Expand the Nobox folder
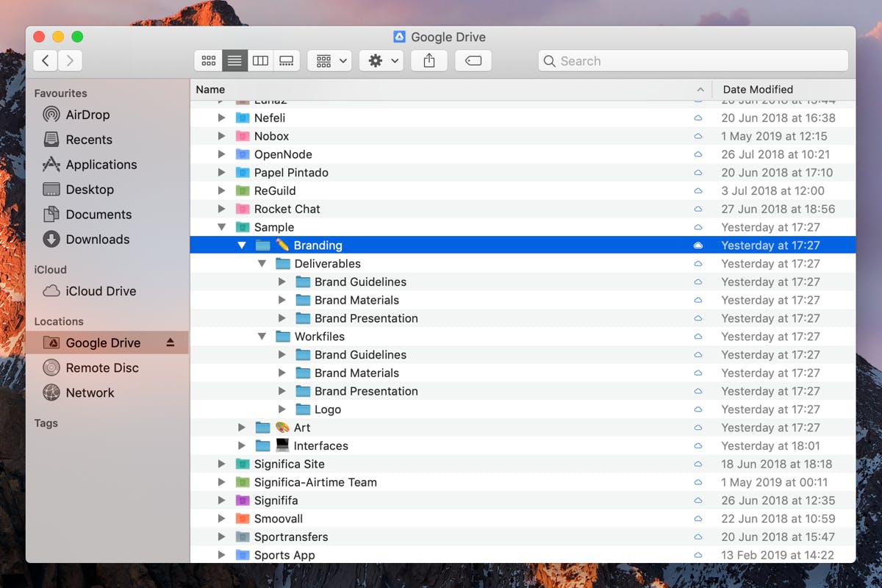The width and height of the screenshot is (882, 588). 222,136
